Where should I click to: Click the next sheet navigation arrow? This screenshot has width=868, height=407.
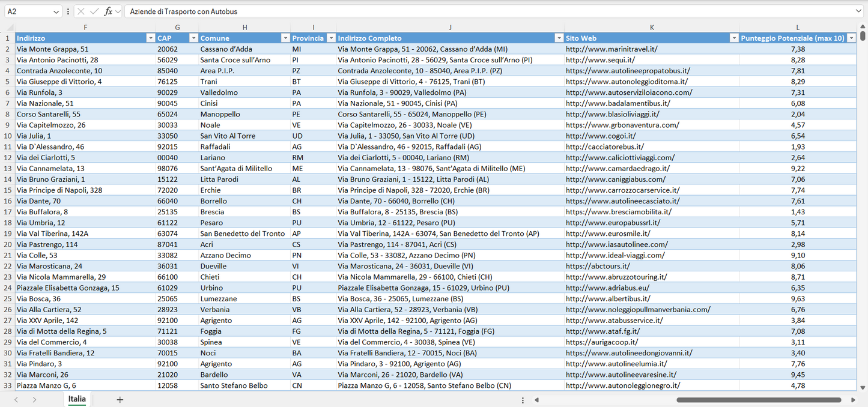tap(34, 400)
